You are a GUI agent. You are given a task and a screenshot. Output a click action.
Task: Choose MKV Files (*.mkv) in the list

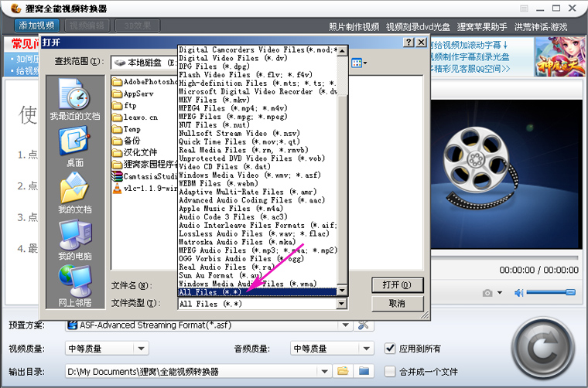tap(257, 100)
